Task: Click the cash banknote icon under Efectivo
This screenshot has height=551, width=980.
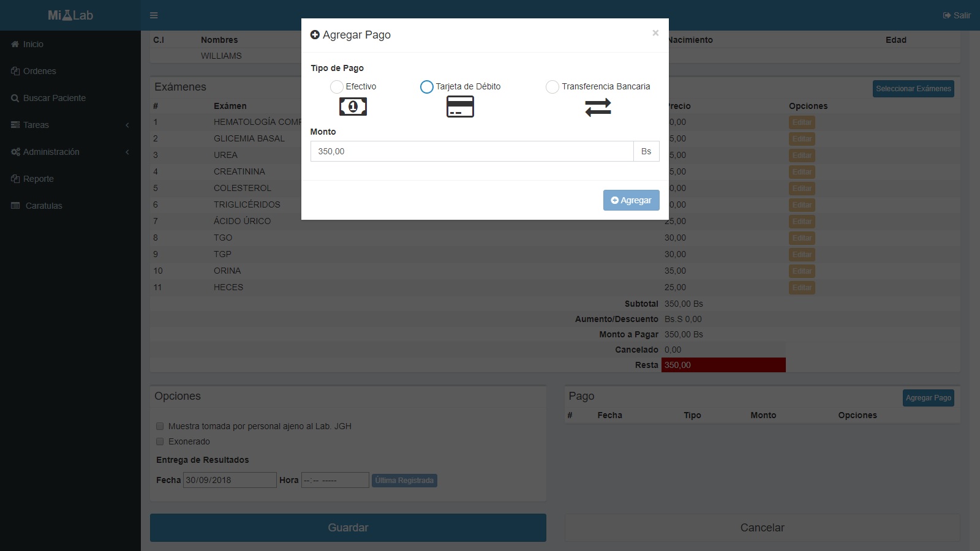Action: 353,107
